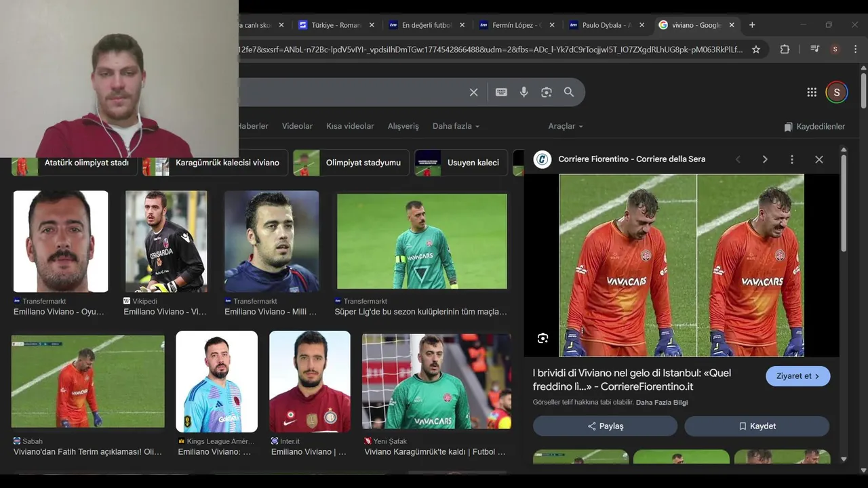Click the Kaydet save button

pos(757,426)
